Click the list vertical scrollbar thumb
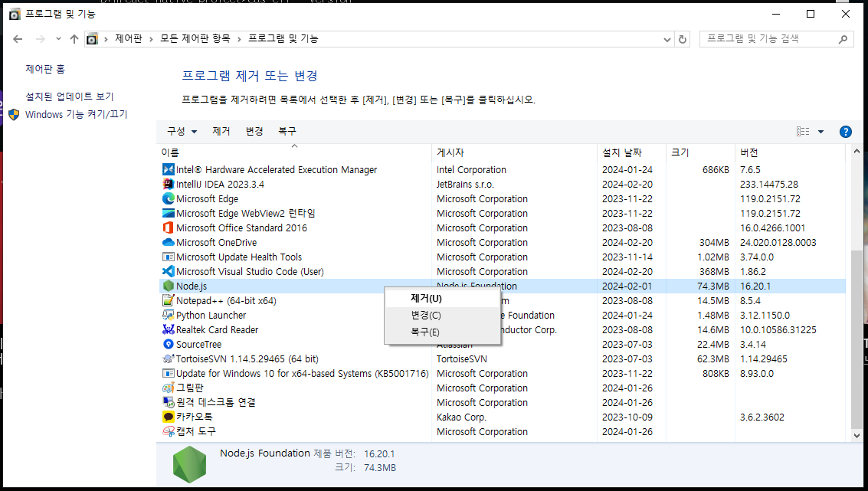 [x=857, y=339]
